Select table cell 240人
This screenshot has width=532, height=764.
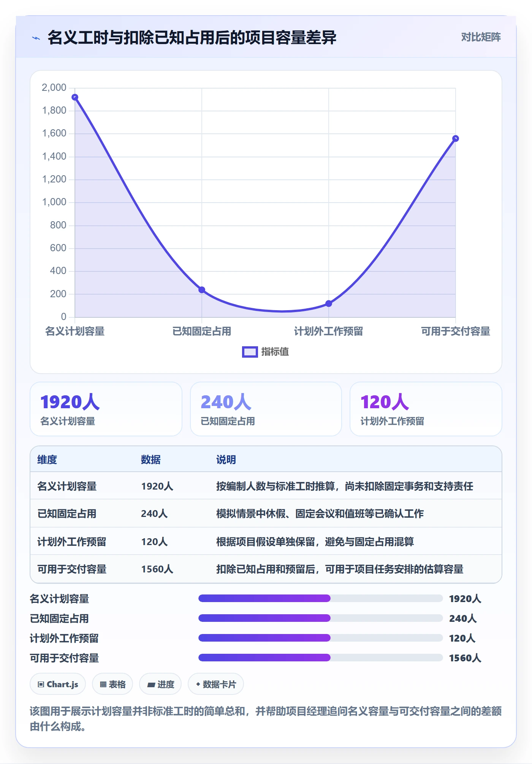pos(154,514)
